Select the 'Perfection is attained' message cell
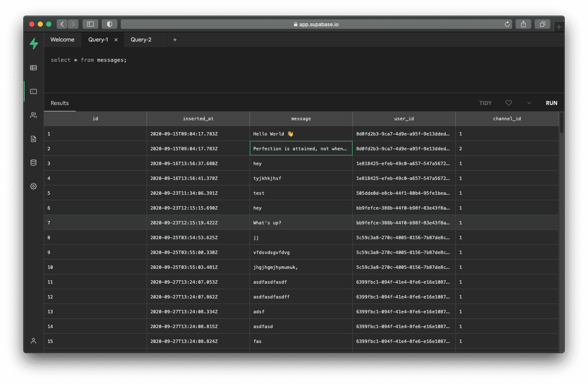 [x=301, y=149]
